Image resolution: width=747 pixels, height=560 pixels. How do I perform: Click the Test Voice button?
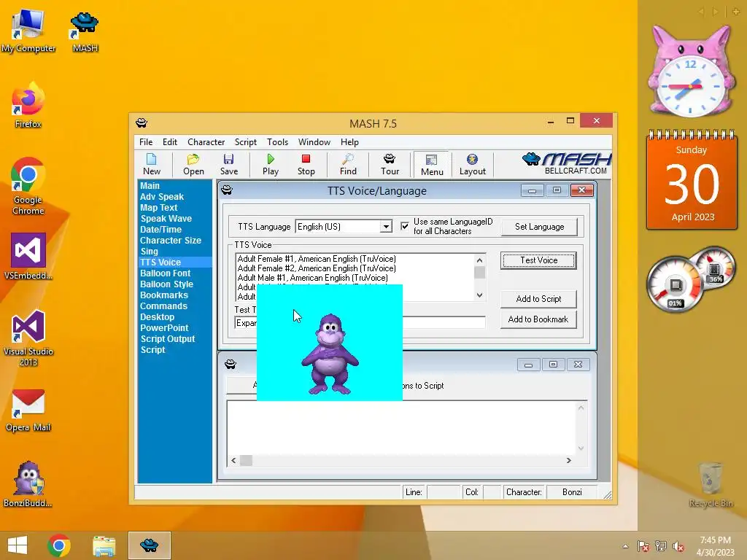click(538, 260)
